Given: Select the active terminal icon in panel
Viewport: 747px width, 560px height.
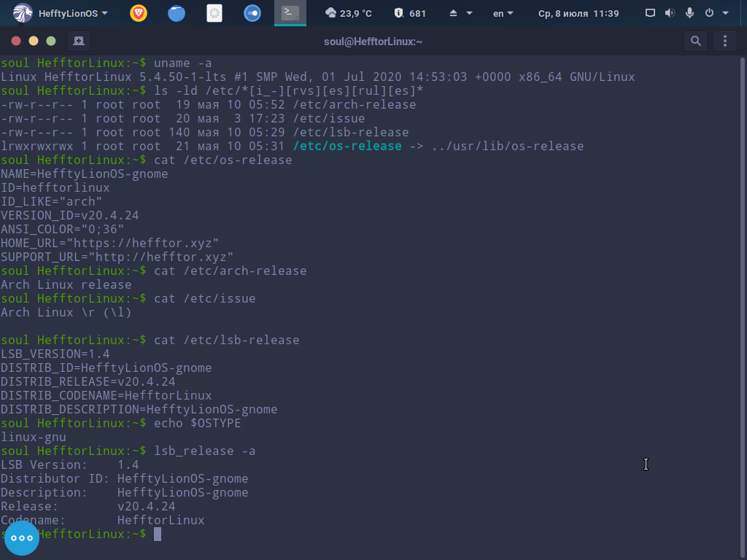Looking at the screenshot, I should [290, 12].
